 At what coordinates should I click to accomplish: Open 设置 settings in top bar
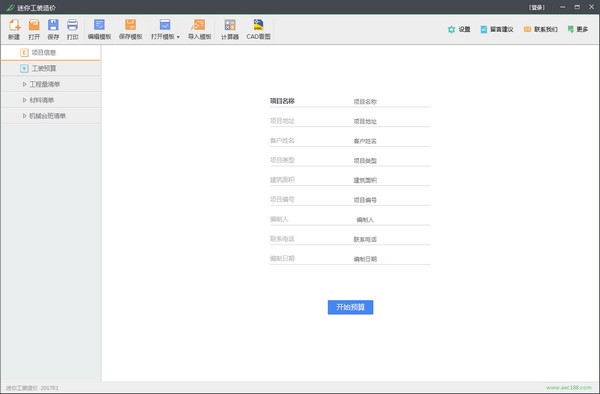(459, 29)
